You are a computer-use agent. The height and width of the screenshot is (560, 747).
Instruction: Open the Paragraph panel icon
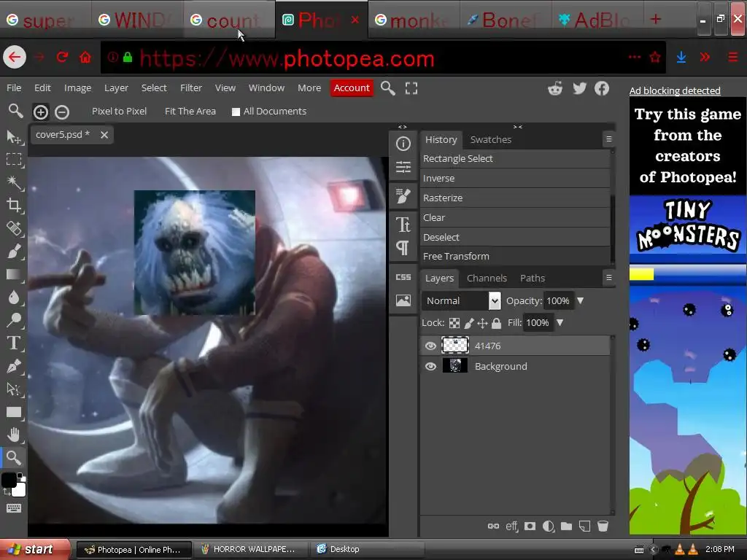(x=403, y=248)
